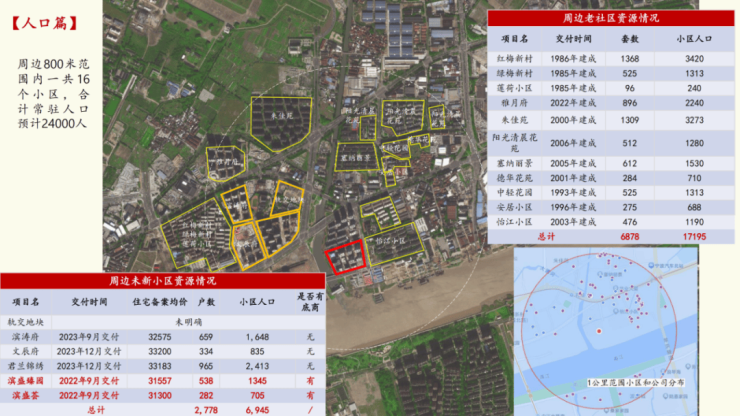Image resolution: width=740 pixels, height=416 pixels.
Task: Click the 32575 price value
Action: [160, 337]
